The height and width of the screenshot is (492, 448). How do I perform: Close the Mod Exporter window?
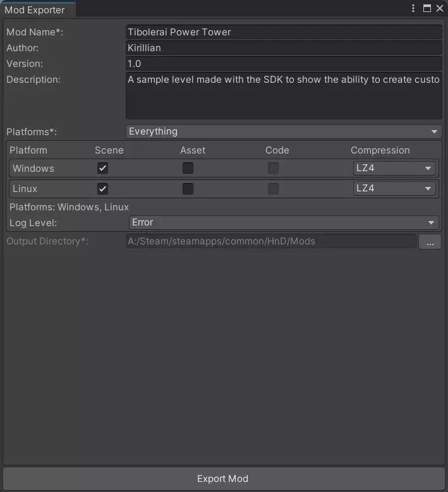440,9
